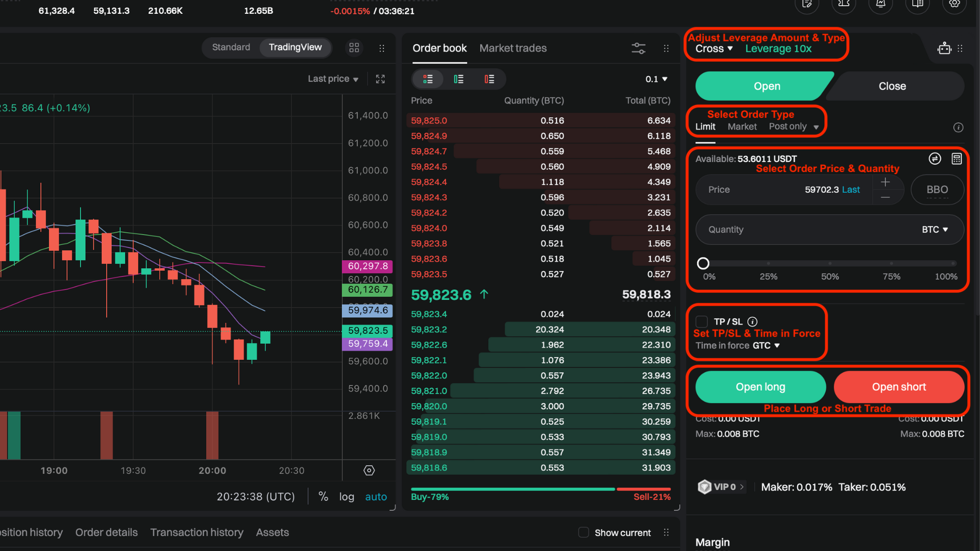
Task: Click the layout grid icon beside TradingView
Action: pos(354,47)
